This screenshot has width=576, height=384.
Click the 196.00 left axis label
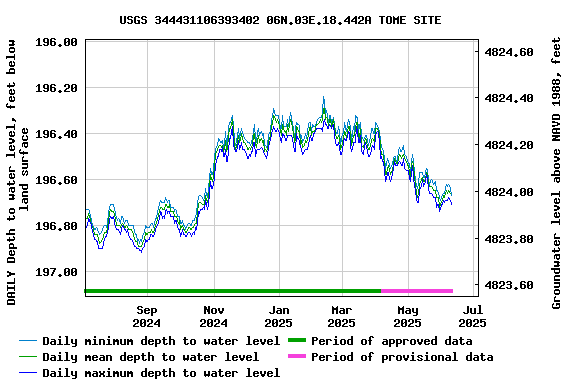(56, 42)
